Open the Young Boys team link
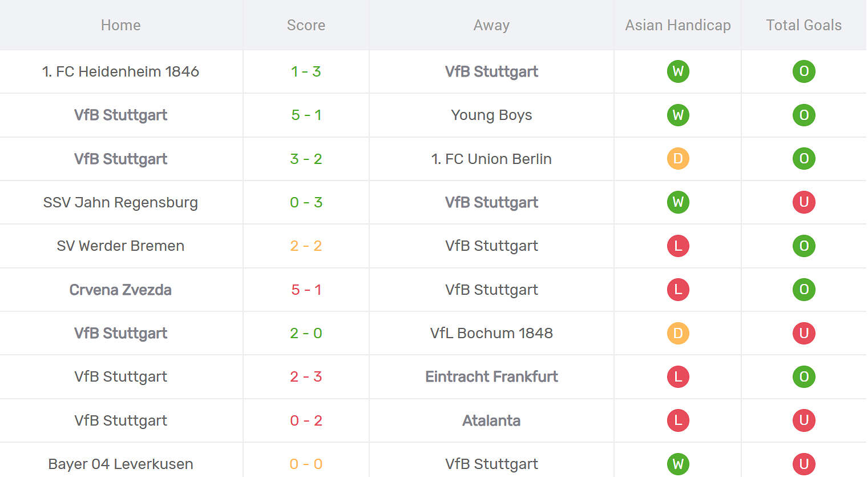The height and width of the screenshot is (477, 868). 491,115
